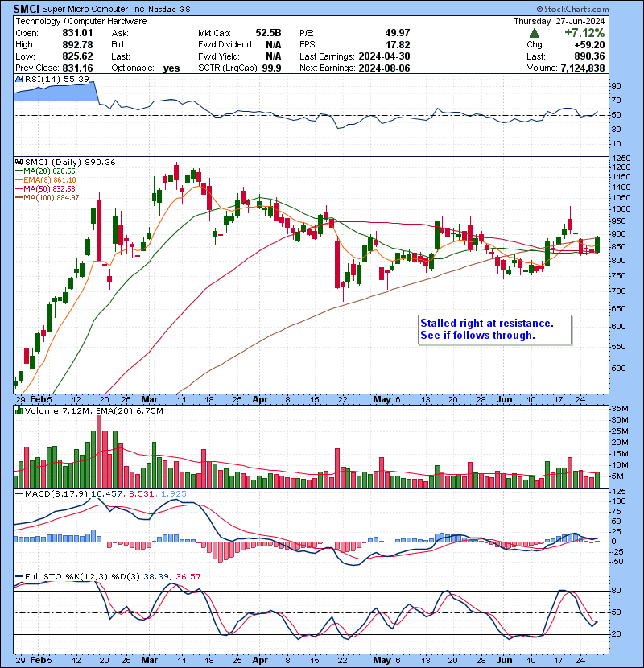
Task: Click the Open price value 831.01
Action: (77, 33)
